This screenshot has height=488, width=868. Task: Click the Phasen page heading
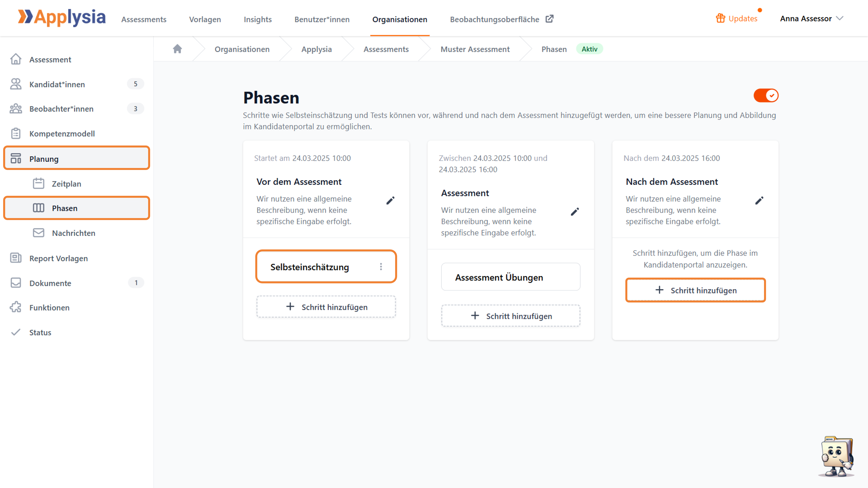pos(271,98)
